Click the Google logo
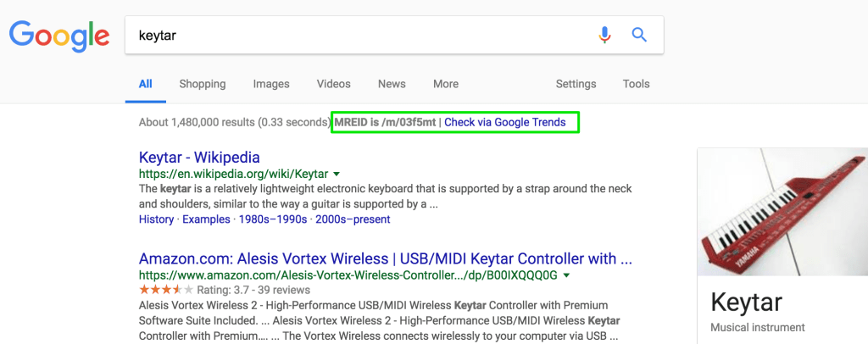Screen dimensions: 868x344 (x=58, y=35)
